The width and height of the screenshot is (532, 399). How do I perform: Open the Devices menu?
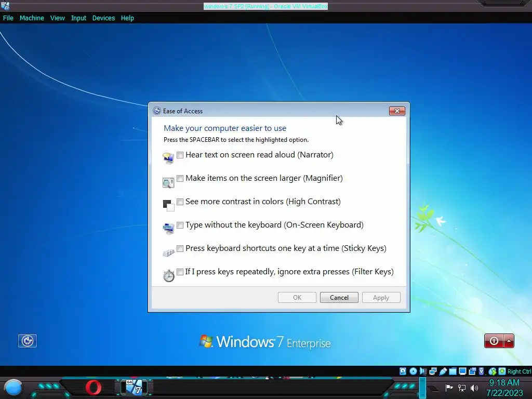coord(103,18)
